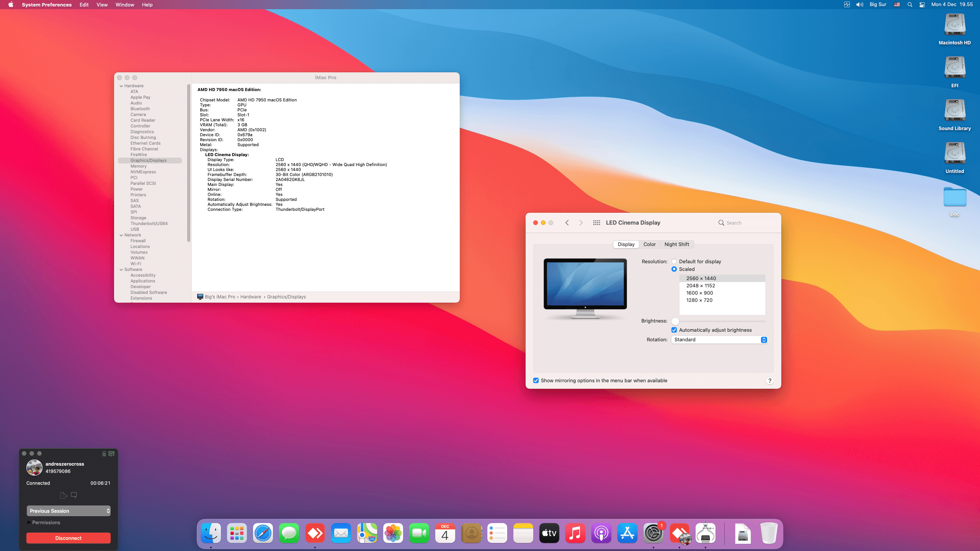Select the Display tab
This screenshot has height=551, width=980.
(x=626, y=245)
